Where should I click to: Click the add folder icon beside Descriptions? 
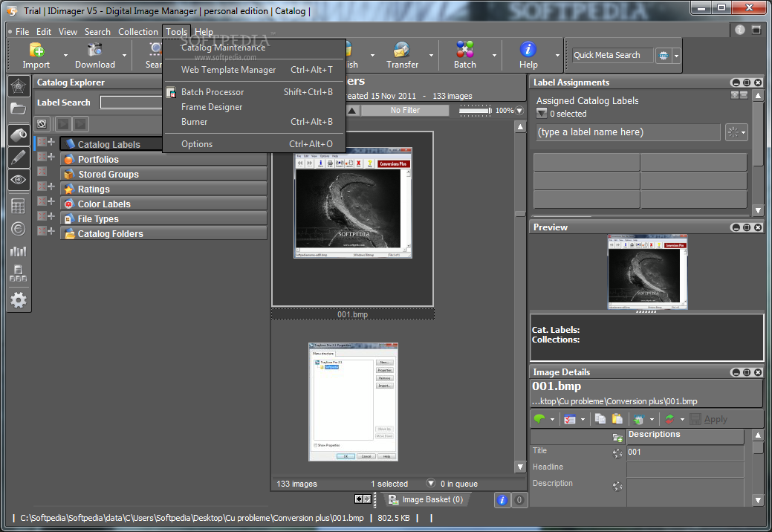point(617,437)
